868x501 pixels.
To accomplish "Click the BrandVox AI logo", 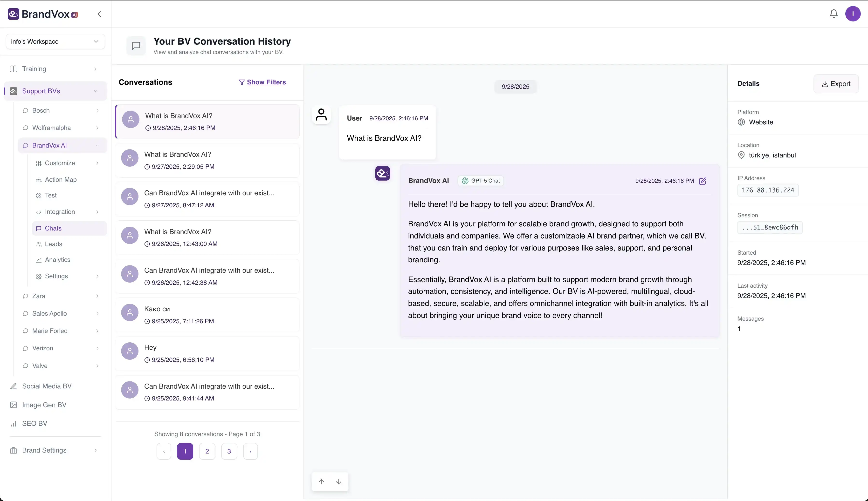I will (43, 14).
